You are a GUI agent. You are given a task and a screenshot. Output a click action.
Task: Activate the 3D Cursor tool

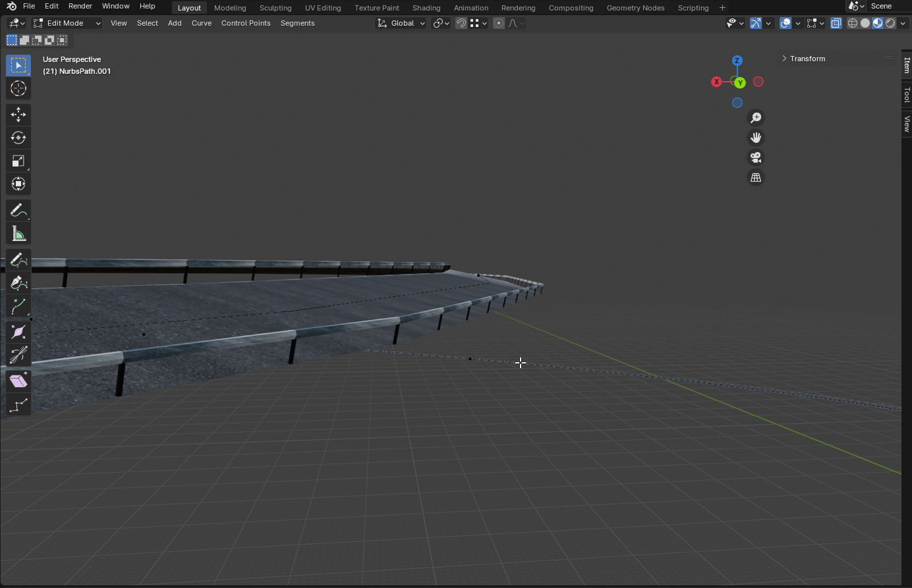[18, 88]
